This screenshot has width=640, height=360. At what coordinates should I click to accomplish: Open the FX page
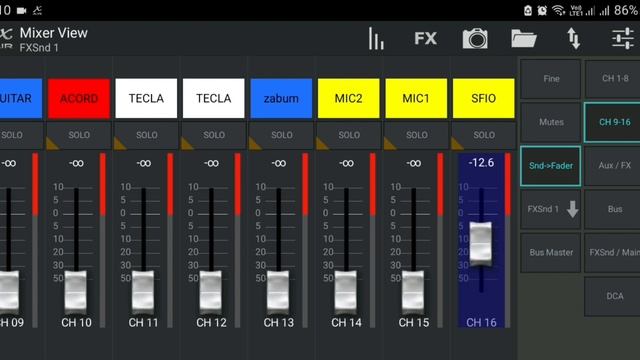pyautogui.click(x=425, y=39)
